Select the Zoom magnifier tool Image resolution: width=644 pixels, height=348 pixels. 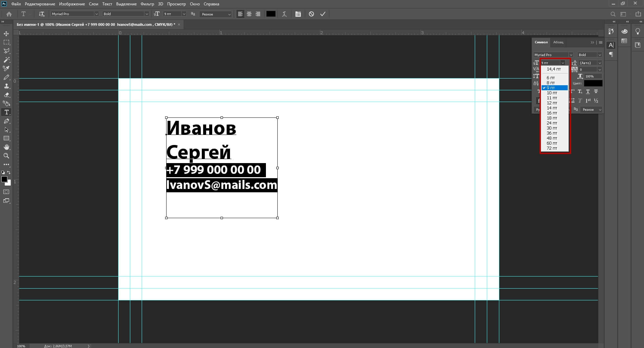point(6,156)
